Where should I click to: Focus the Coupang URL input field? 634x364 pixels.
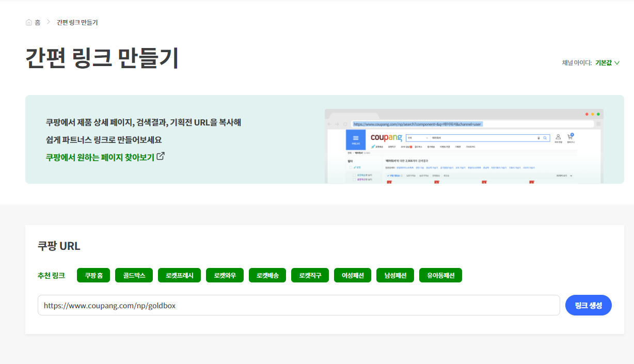pyautogui.click(x=299, y=305)
